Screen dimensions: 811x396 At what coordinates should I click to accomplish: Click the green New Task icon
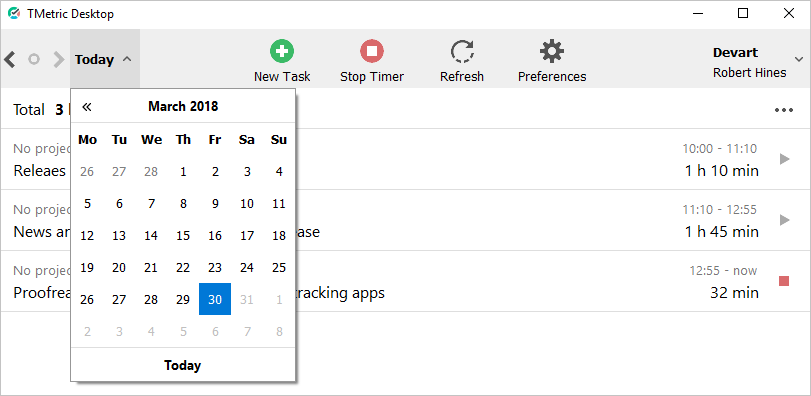[x=281, y=51]
